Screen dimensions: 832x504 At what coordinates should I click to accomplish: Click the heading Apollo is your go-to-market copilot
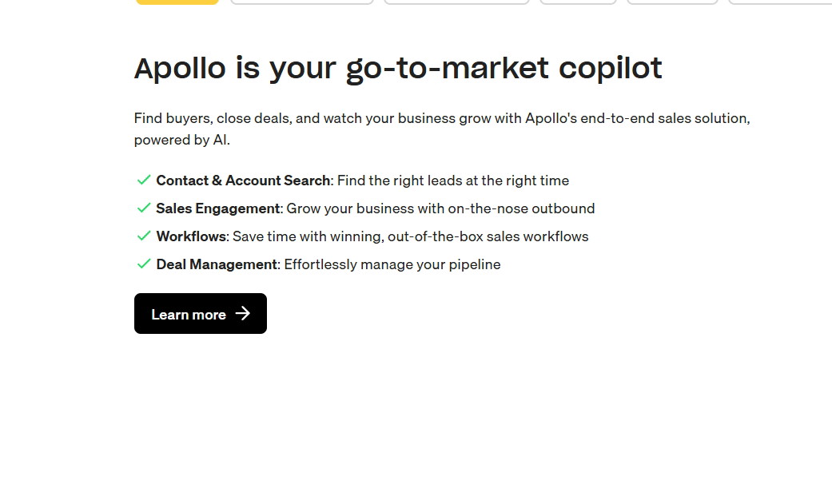tap(398, 69)
